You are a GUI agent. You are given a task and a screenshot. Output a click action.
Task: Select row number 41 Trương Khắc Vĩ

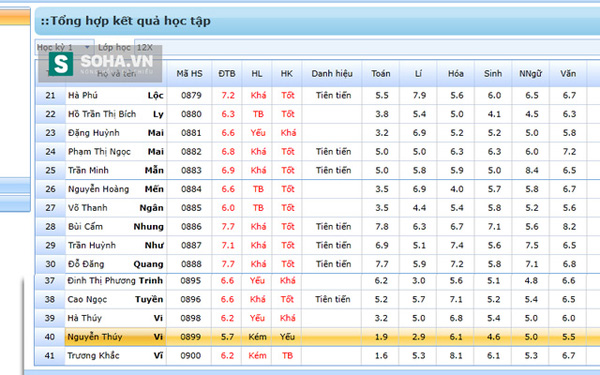pyautogui.click(x=318, y=355)
